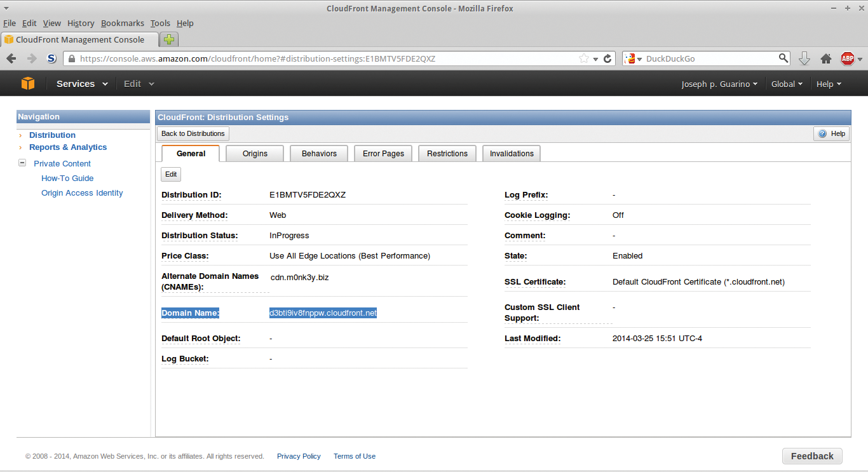Click the highlighted d3bti9iv8fnppw.cloudfront.net domain
This screenshot has width=868, height=472.
323,313
